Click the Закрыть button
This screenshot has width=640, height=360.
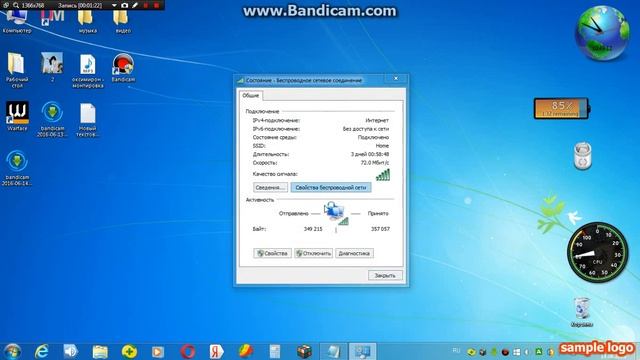point(385,276)
